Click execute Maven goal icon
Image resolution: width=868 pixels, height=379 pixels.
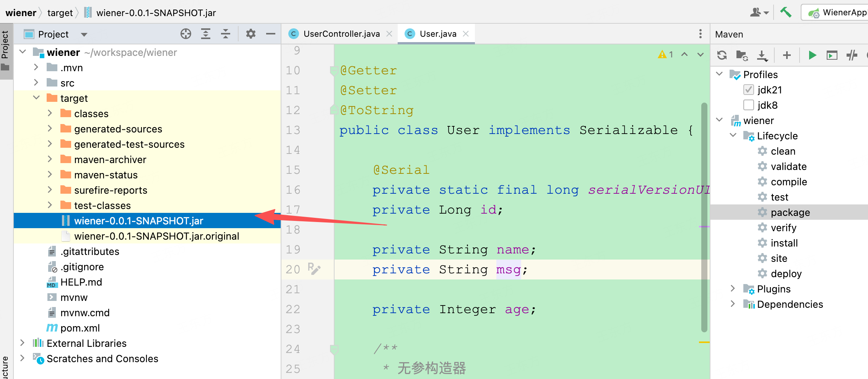point(832,56)
